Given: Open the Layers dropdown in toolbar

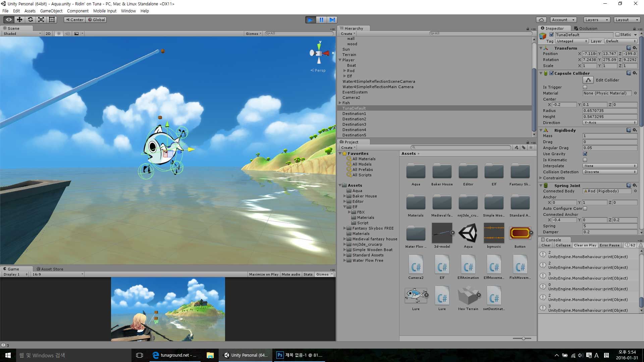Looking at the screenshot, I should tap(596, 20).
